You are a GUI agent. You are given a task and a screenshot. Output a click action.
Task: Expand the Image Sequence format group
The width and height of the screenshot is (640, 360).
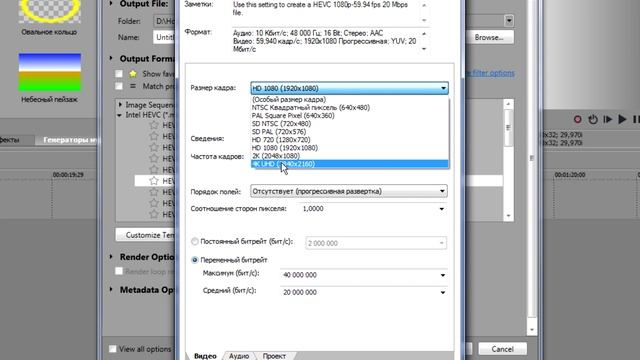click(x=120, y=104)
